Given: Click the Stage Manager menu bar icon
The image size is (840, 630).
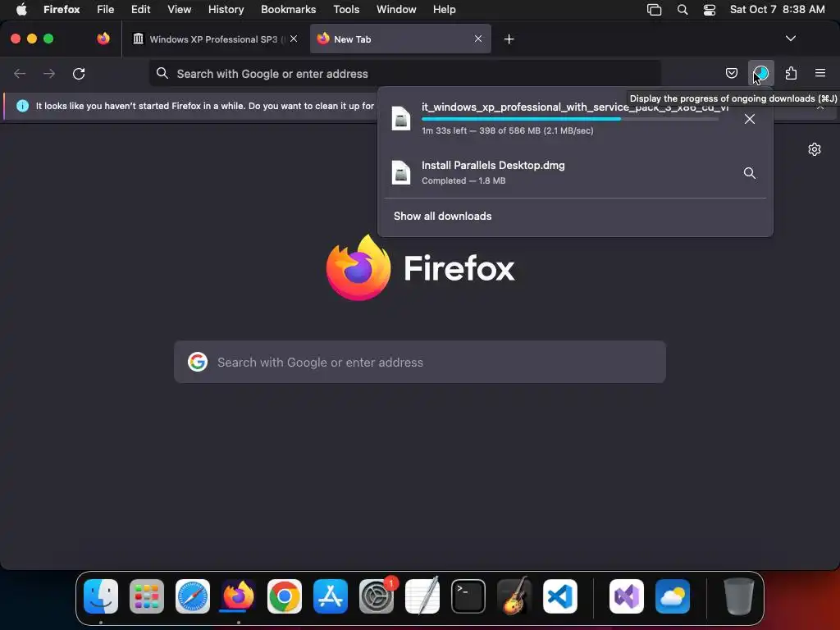Looking at the screenshot, I should pos(654,9).
